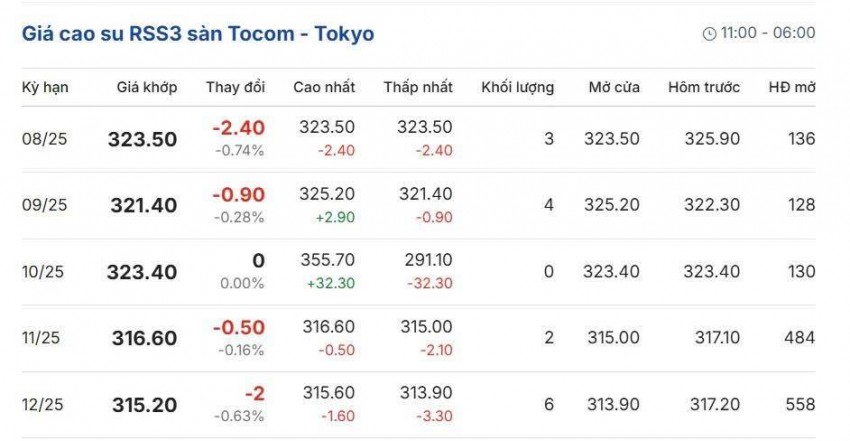Click the 316.60 matched price
This screenshot has height=441, width=850.
coord(143,339)
